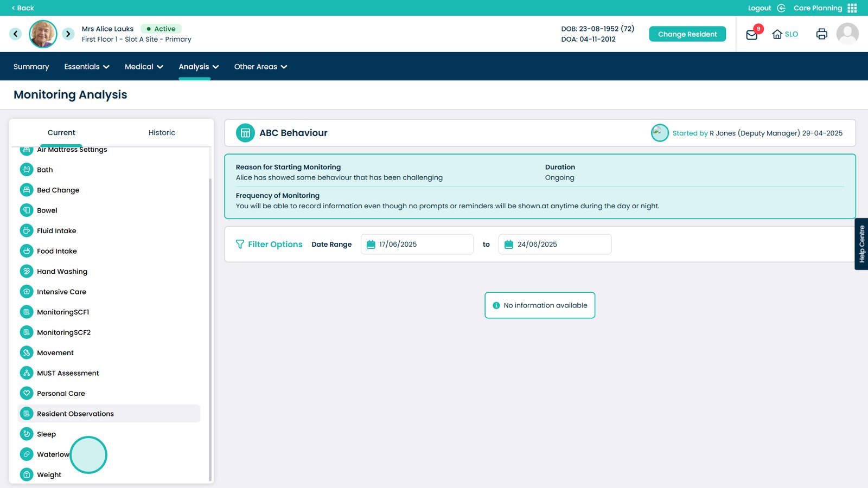Viewport: 868px width, 488px height.
Task: Click the Change Resident button
Action: 687,34
